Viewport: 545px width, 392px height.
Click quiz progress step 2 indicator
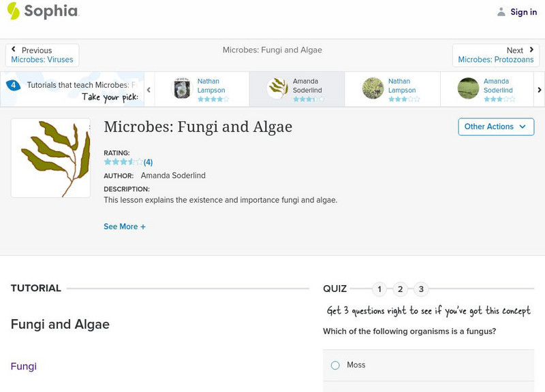click(x=401, y=289)
